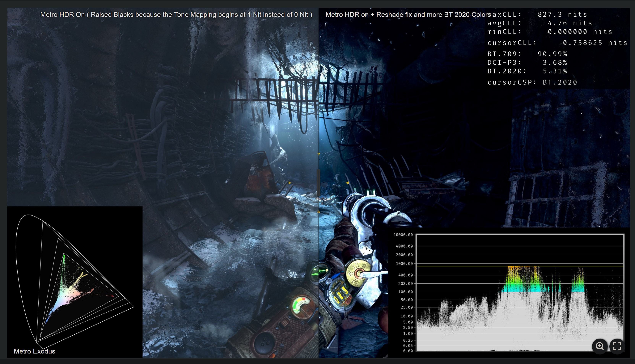Click the 400.00 waveform axis label
This screenshot has width=635, height=364.
[405, 275]
